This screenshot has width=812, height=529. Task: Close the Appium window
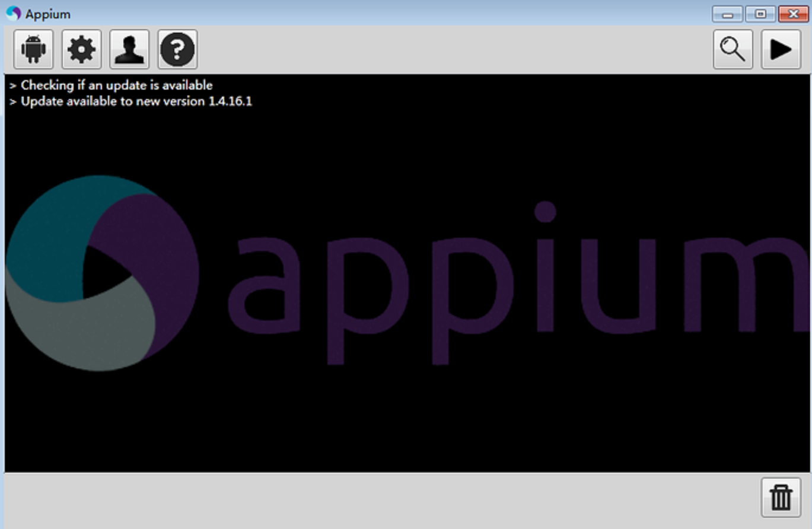(793, 14)
